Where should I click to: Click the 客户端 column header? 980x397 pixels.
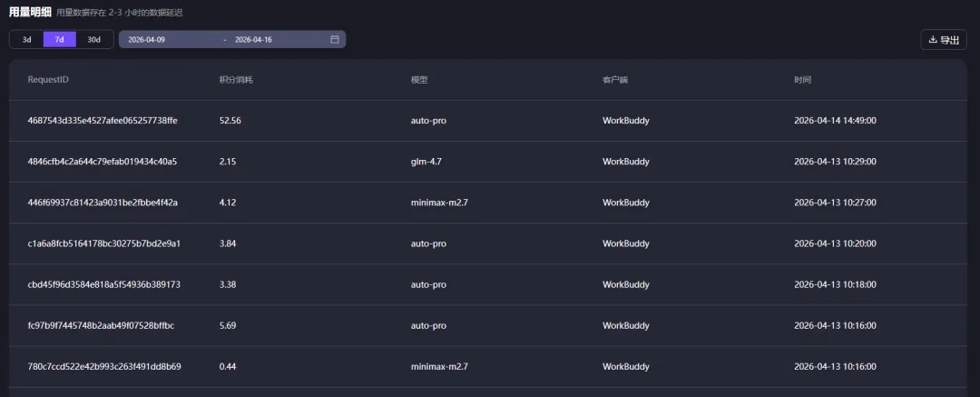[x=615, y=80]
